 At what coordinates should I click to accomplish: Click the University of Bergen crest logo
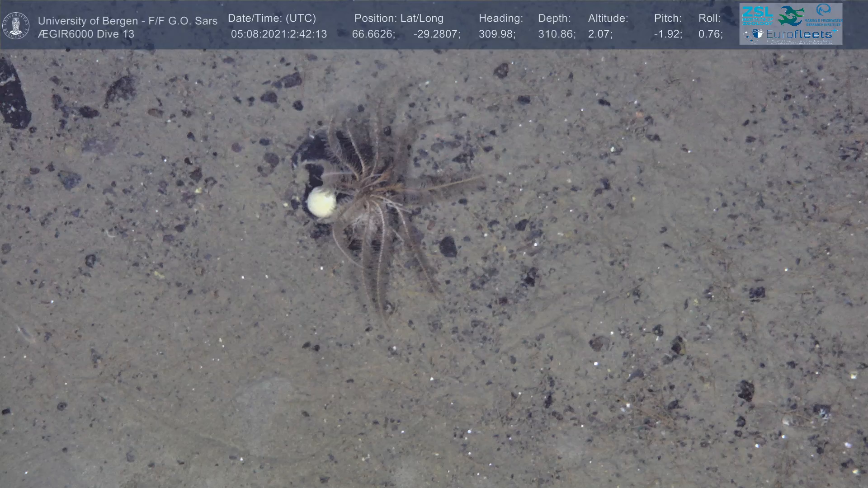[x=16, y=26]
